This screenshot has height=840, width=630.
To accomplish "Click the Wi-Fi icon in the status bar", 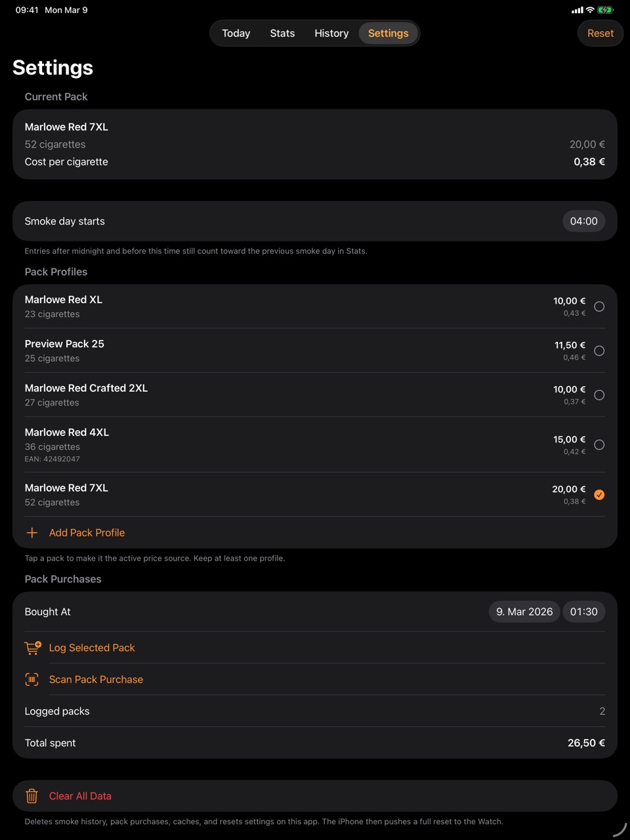I will point(591,10).
